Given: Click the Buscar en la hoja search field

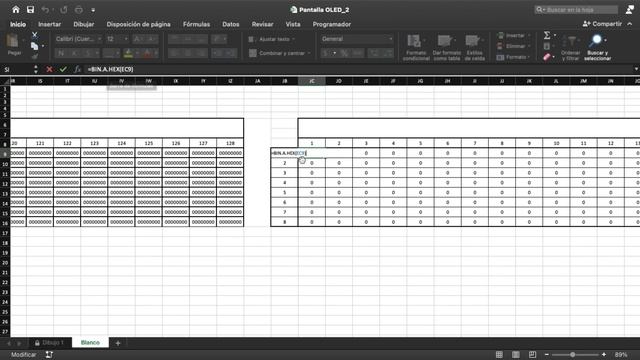Looking at the screenshot, I should click(x=576, y=9).
